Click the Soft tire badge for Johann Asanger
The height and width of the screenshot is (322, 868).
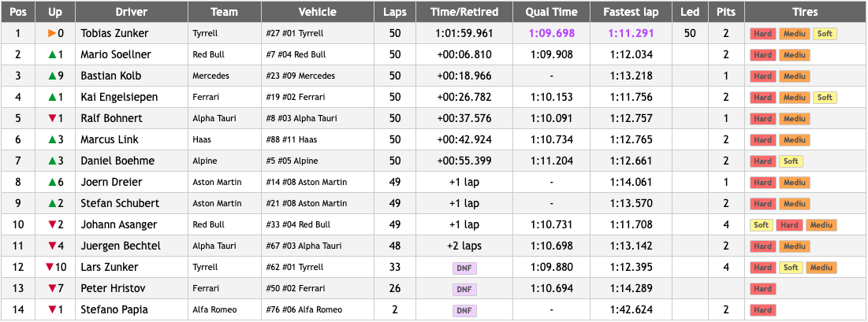click(761, 225)
